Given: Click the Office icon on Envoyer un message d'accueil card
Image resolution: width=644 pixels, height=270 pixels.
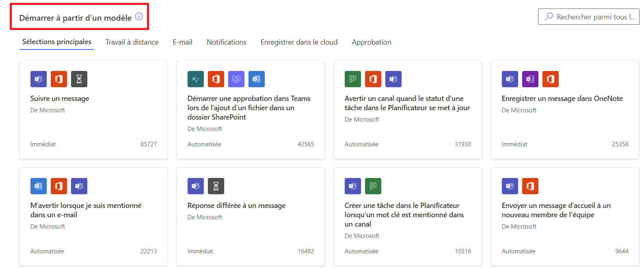Looking at the screenshot, I should (x=530, y=186).
